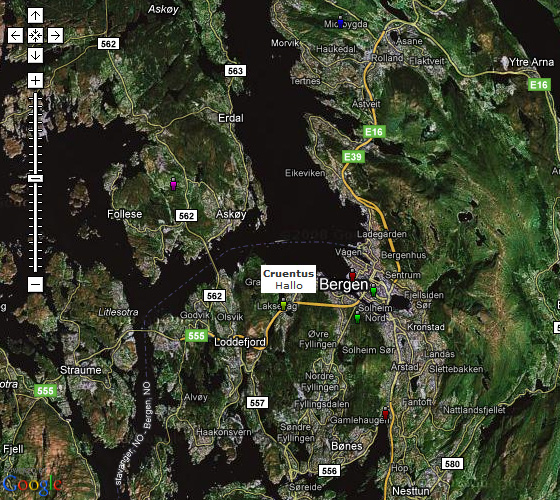Click the Eikeviken place label
560x500 pixels.
tap(305, 173)
